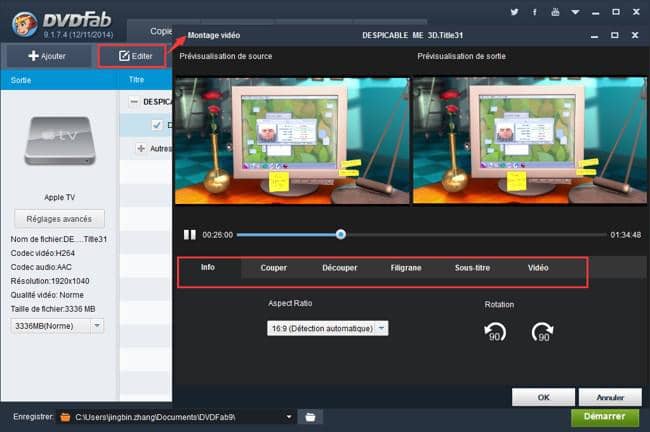The height and width of the screenshot is (432, 650).
Task: Open the Facebook icon link
Action: 535,12
